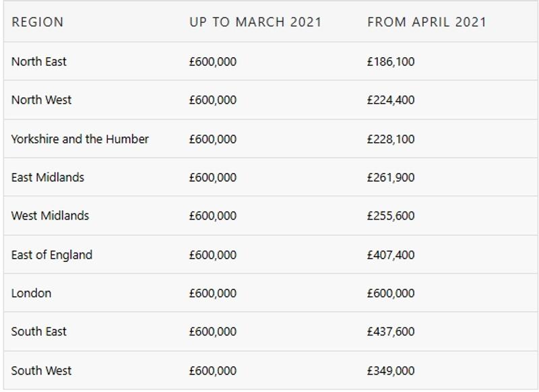Click East Midlands April value £261,900
Image resolution: width=539 pixels, height=392 pixels.
pos(391,178)
